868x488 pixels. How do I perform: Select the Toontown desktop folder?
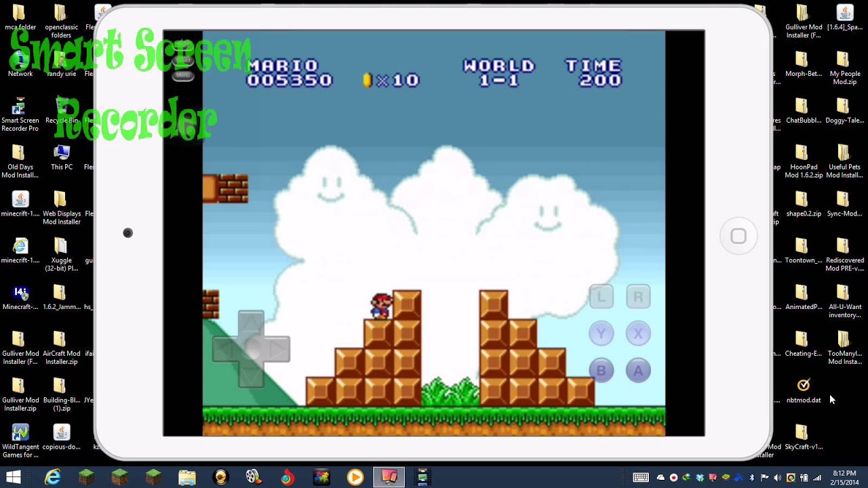pos(803,251)
